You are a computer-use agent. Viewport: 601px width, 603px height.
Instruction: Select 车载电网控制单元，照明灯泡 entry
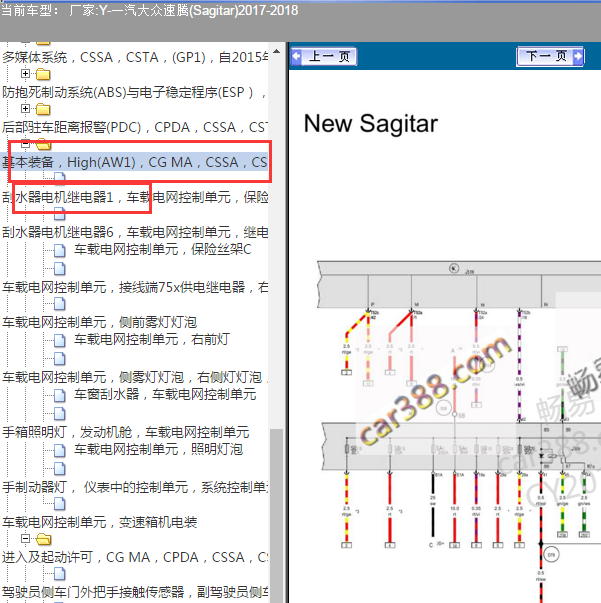coord(158,449)
